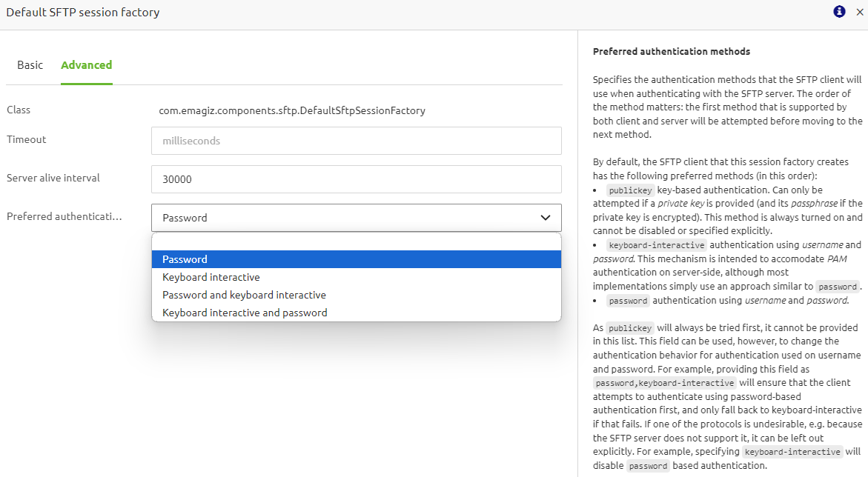Click the info icon in the title bar

(838, 12)
